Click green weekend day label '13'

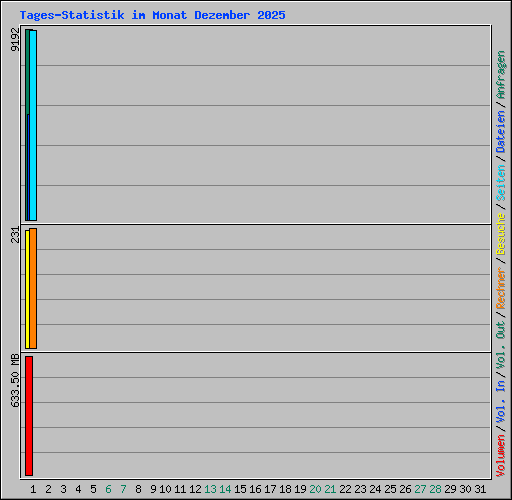tap(210, 489)
